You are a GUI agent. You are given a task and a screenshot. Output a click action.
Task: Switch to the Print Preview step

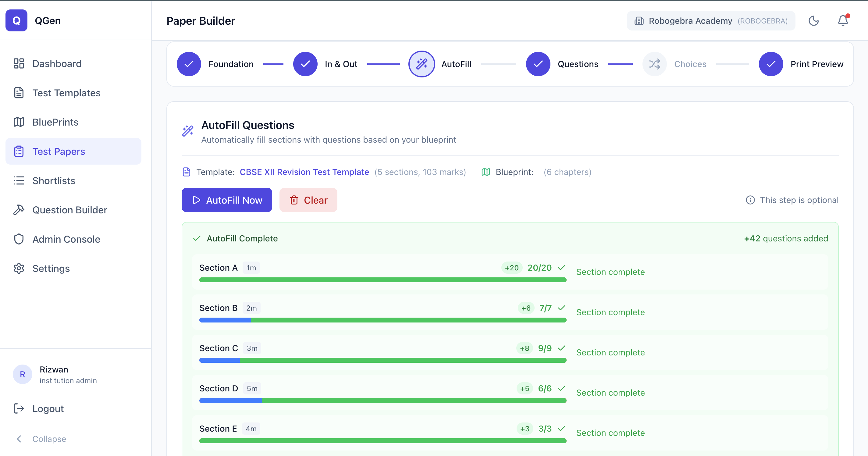(771, 64)
